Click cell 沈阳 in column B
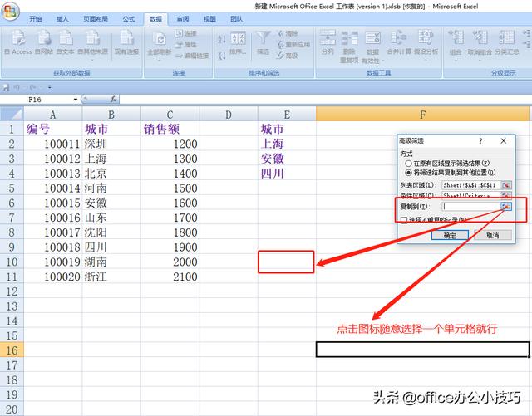 click(111, 232)
